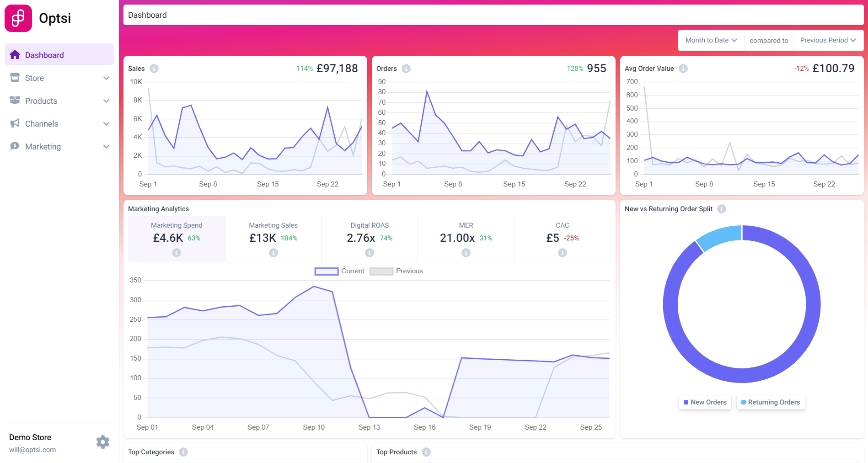
Task: Click the 955 orders total
Action: coord(597,69)
